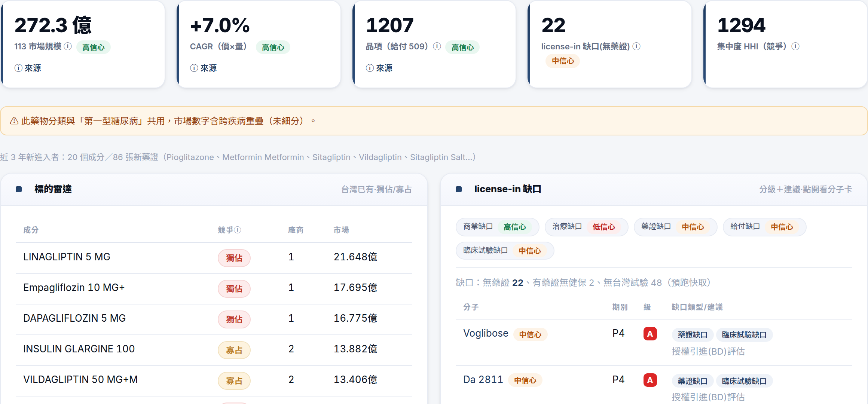
Task: Click 272.3 億 market size value
Action: pyautogui.click(x=53, y=25)
